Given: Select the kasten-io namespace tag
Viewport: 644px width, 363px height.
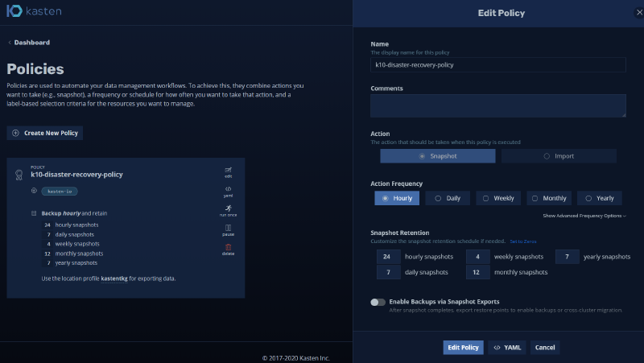Looking at the screenshot, I should coord(60,192).
